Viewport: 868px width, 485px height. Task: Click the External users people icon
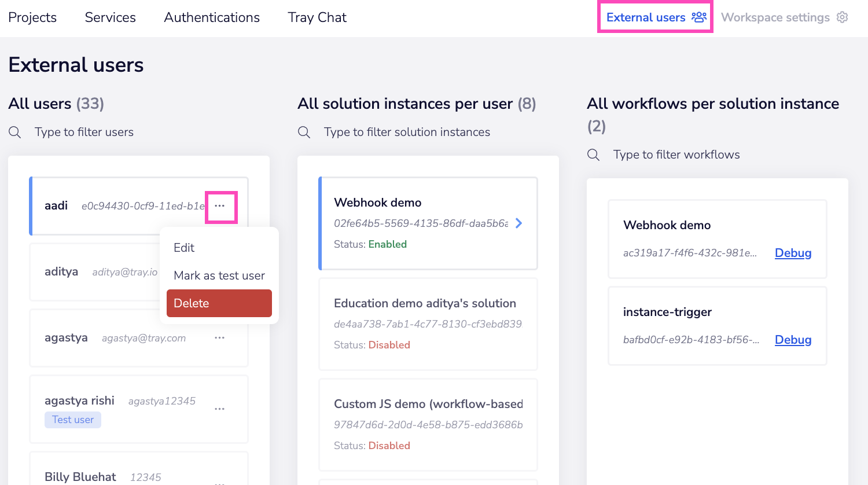tap(699, 17)
